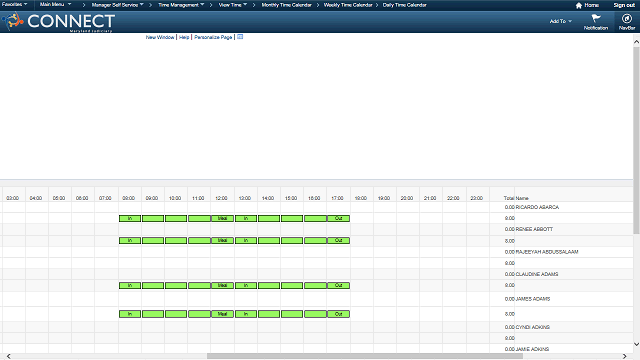
Task: Click the 13:00 In block under Claudine Adams
Action: point(246,285)
